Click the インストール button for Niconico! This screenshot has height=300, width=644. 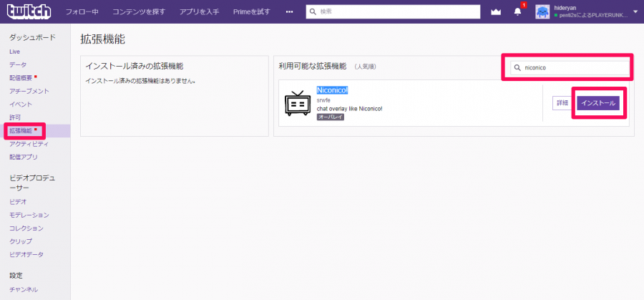598,103
